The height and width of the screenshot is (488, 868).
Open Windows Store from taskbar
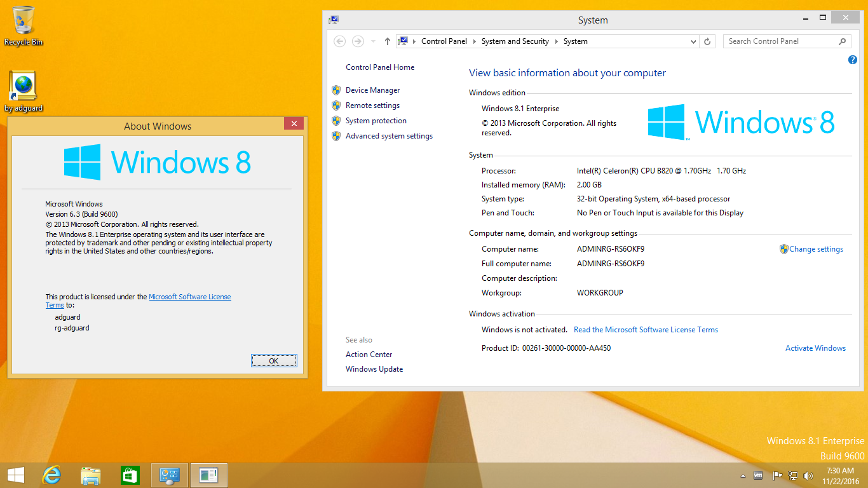click(130, 475)
